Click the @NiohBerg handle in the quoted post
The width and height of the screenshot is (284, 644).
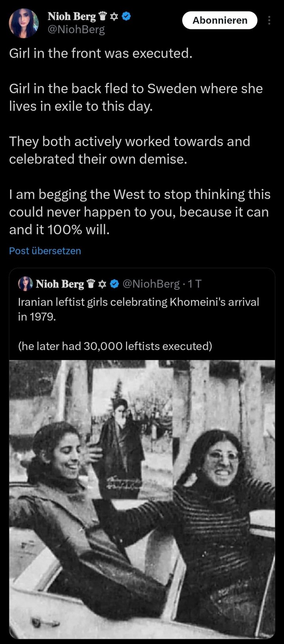(151, 284)
